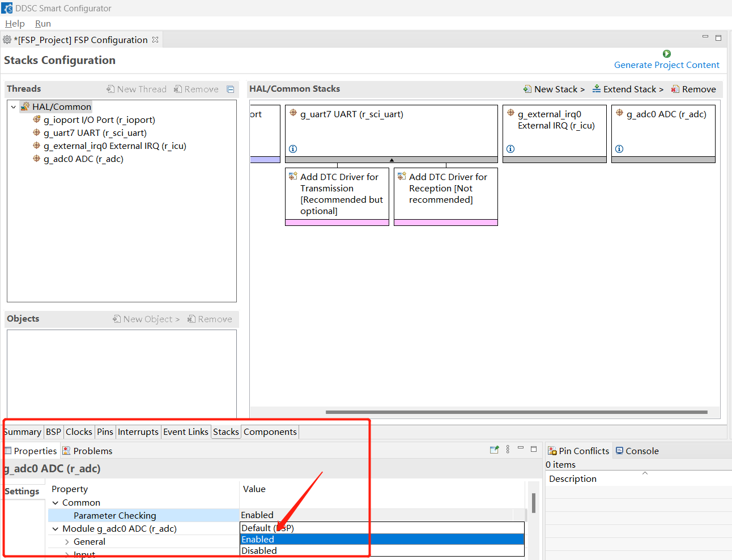Collapse Threads tree with toolbar icon
The width and height of the screenshot is (732, 560).
click(x=231, y=89)
